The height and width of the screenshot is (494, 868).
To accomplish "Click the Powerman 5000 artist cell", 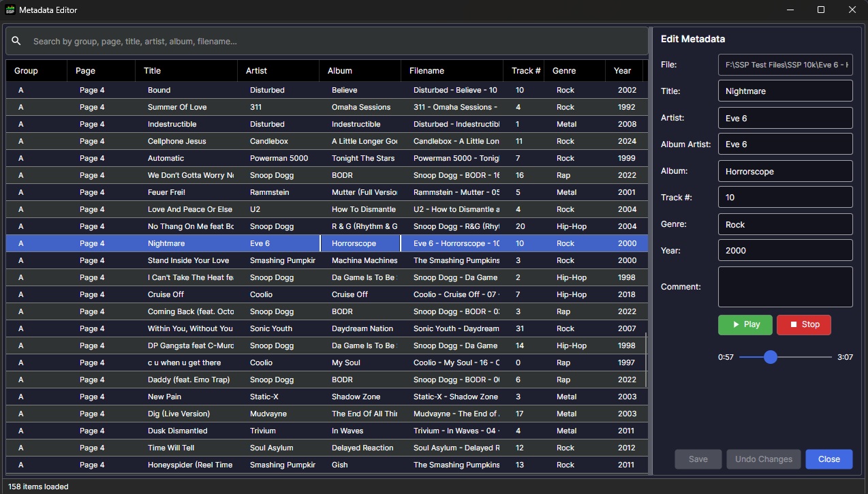I will [279, 158].
